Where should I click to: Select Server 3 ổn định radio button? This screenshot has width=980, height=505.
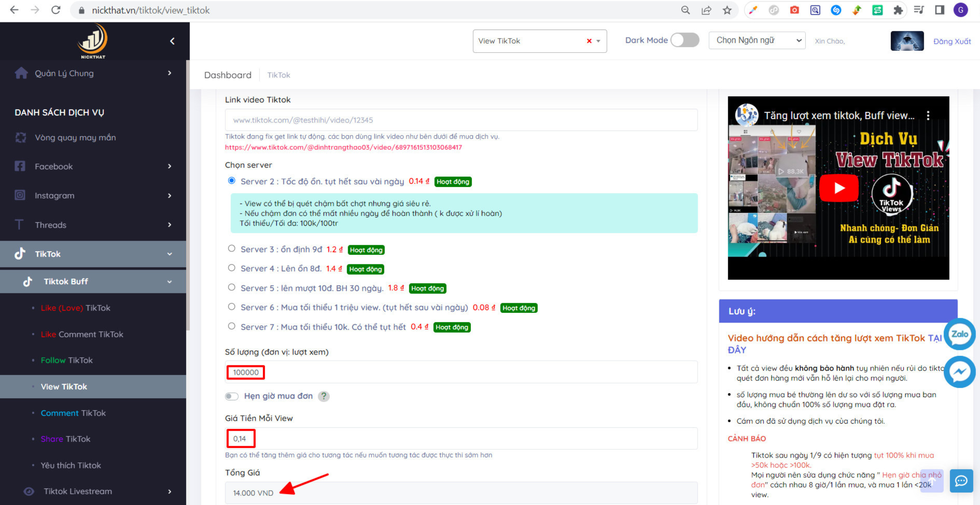[231, 248]
